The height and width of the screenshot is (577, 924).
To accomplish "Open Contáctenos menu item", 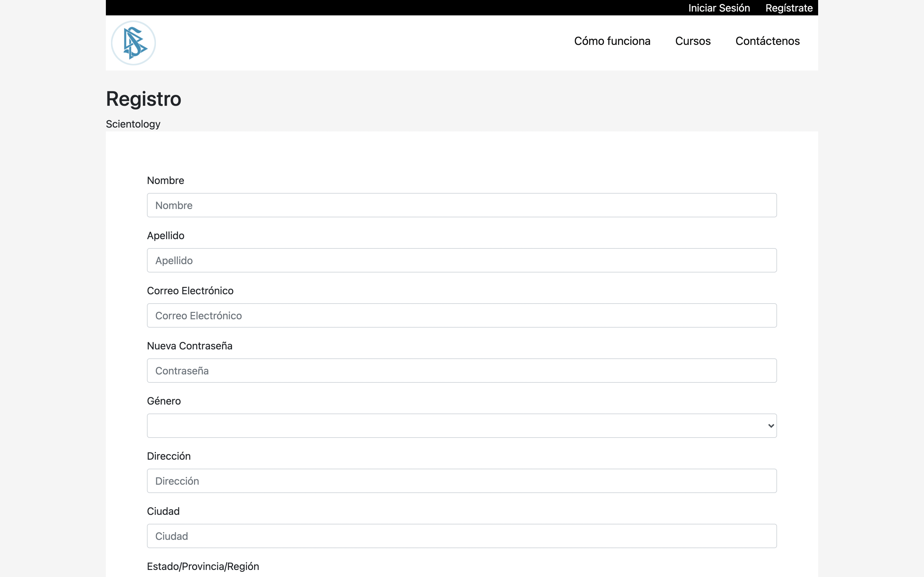I will (767, 41).
